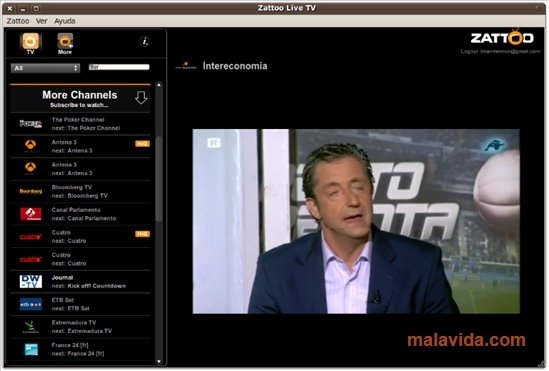Image resolution: width=549 pixels, height=371 pixels.
Task: Click the More Channels subscribe banner
Action: 80,98
